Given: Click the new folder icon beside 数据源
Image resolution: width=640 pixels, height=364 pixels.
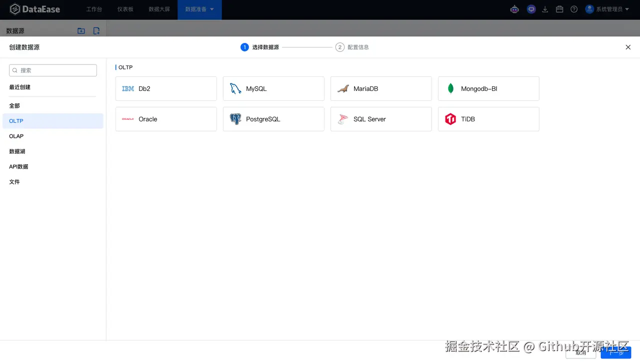Looking at the screenshot, I should [x=81, y=31].
